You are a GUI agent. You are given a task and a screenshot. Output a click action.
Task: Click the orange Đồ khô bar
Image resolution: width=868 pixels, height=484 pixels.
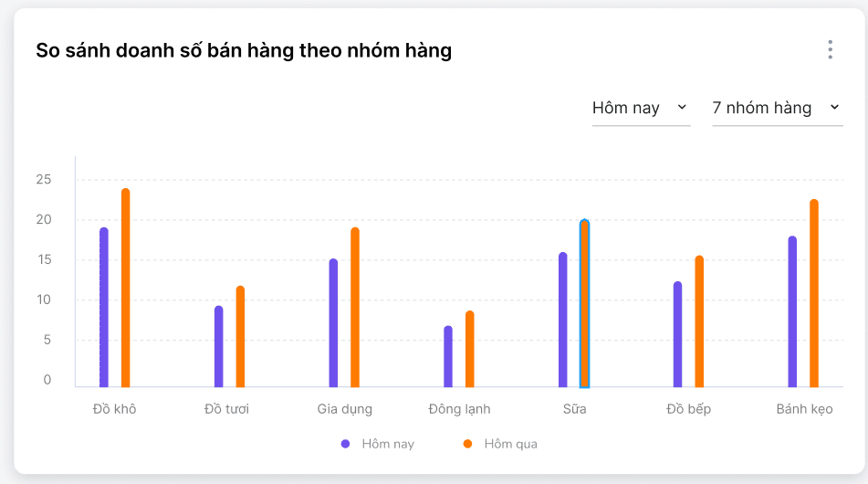pos(126,289)
